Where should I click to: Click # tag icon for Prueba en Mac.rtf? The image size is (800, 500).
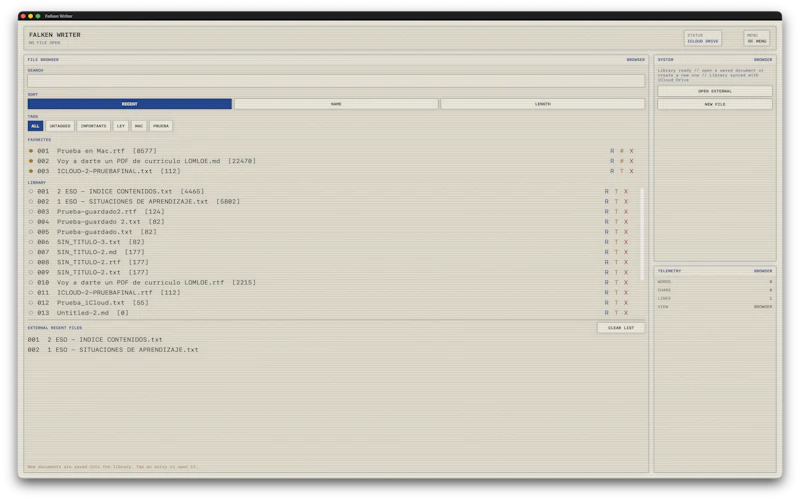[621, 151]
